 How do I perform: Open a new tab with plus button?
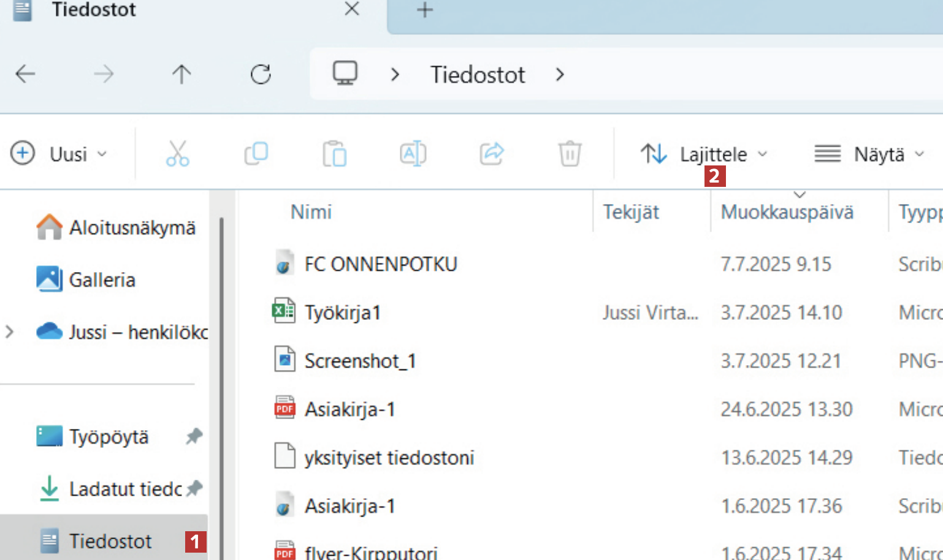pos(425,10)
